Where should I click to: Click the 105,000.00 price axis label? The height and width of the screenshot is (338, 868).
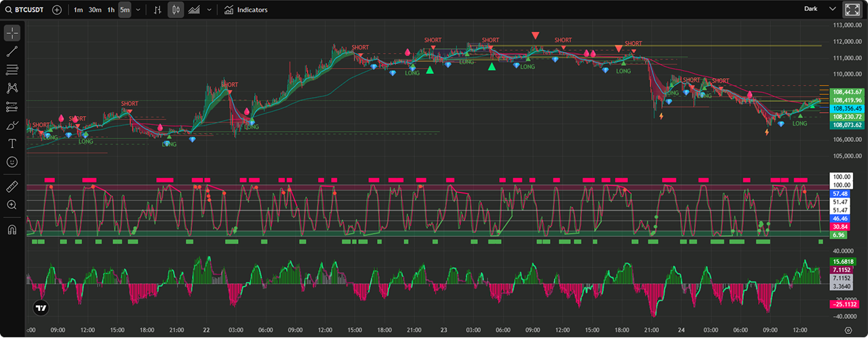click(847, 156)
